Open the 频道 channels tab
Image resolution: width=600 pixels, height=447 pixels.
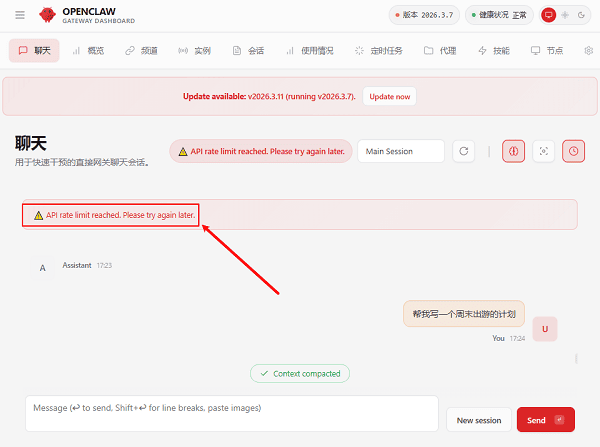tap(141, 51)
